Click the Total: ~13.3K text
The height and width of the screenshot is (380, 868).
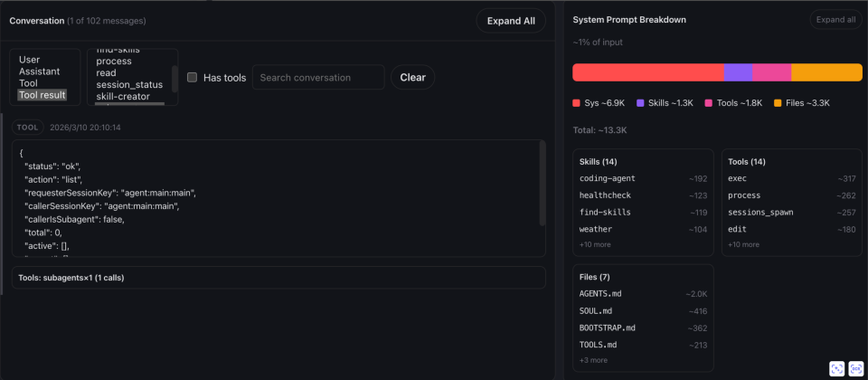tap(599, 130)
